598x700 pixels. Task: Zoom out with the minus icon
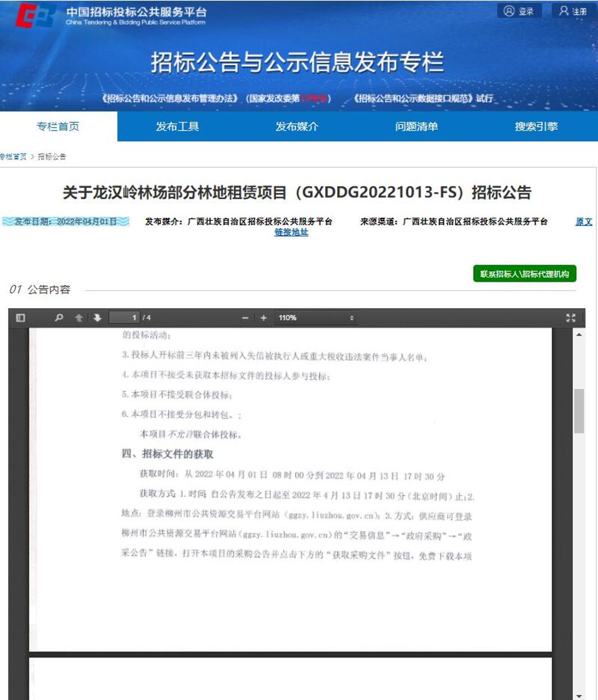(x=245, y=318)
